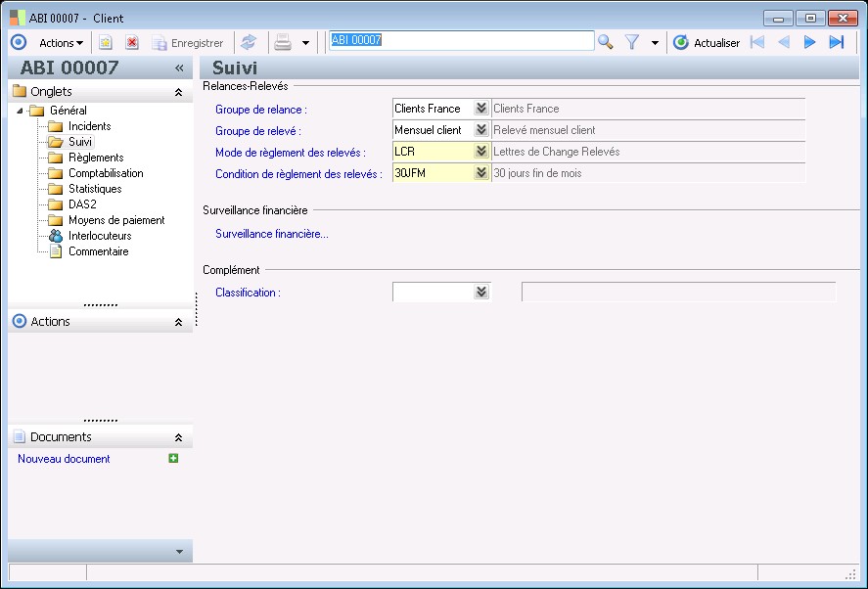868x589 pixels.
Task: Click the new record icon in toolbar
Action: [106, 42]
